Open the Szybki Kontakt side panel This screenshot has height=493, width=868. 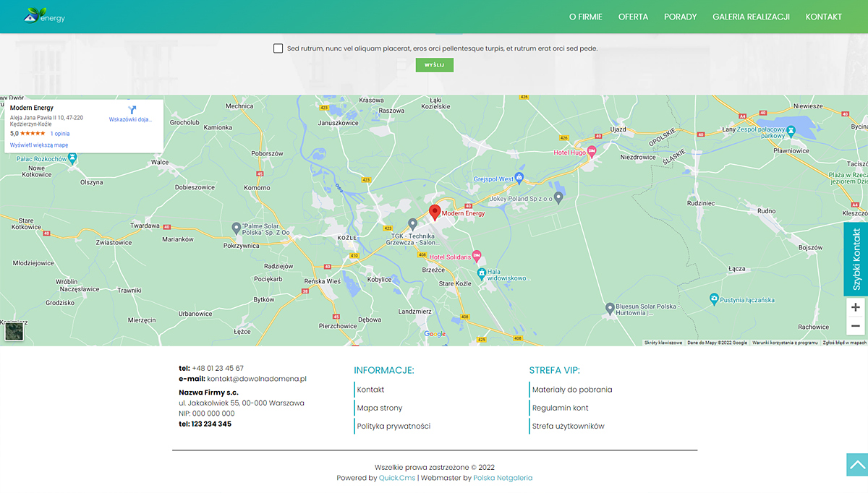point(856,259)
